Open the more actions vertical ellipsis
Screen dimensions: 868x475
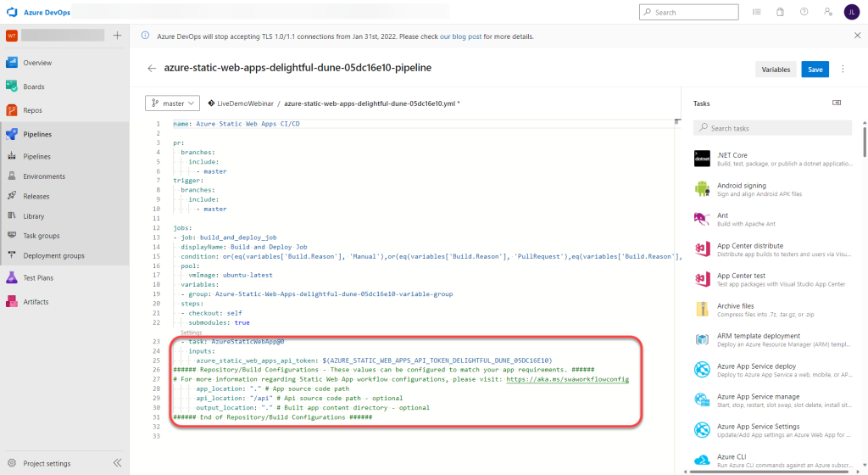pyautogui.click(x=843, y=70)
